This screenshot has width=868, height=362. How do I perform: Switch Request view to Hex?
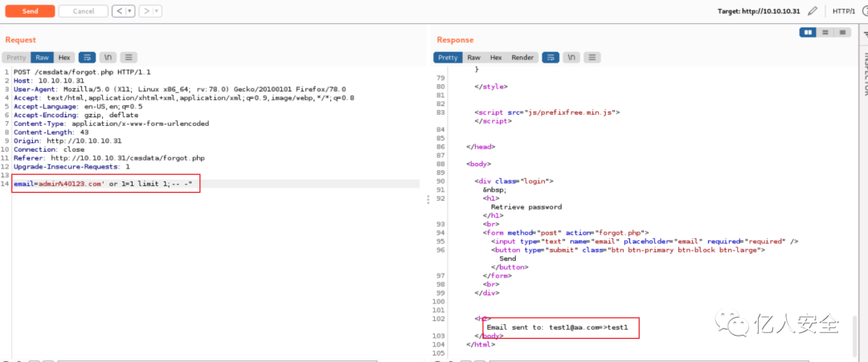point(64,58)
